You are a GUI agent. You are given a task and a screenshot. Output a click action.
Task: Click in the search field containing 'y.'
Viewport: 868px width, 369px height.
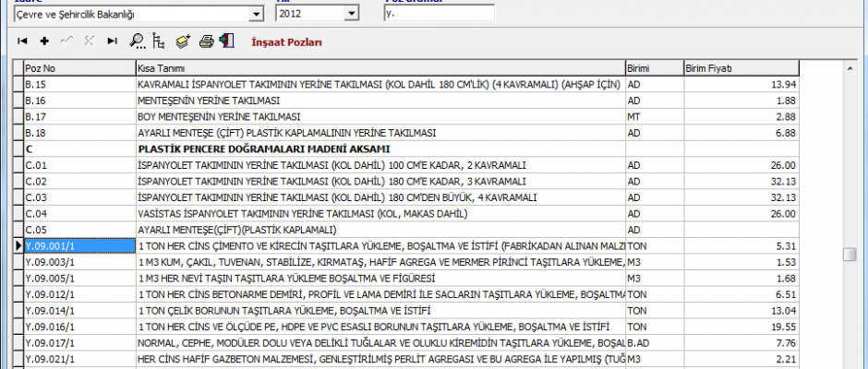tap(439, 14)
